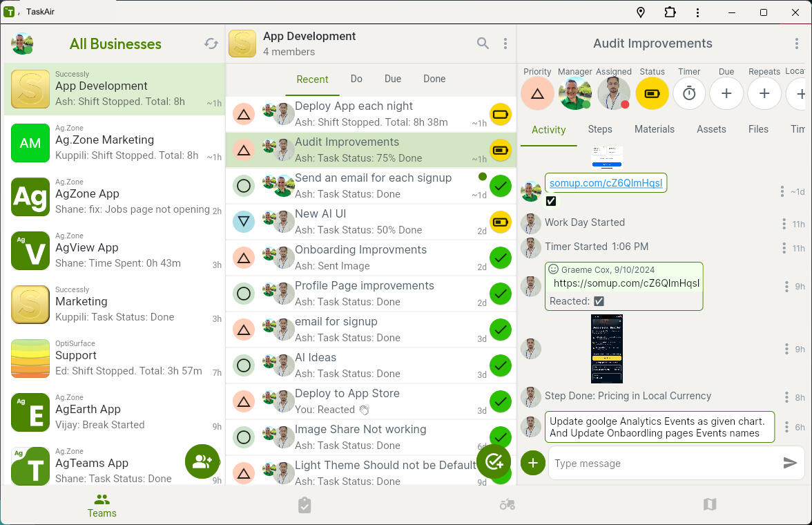The width and height of the screenshot is (812, 525).
Task: Click the send message arrow icon
Action: (790, 464)
